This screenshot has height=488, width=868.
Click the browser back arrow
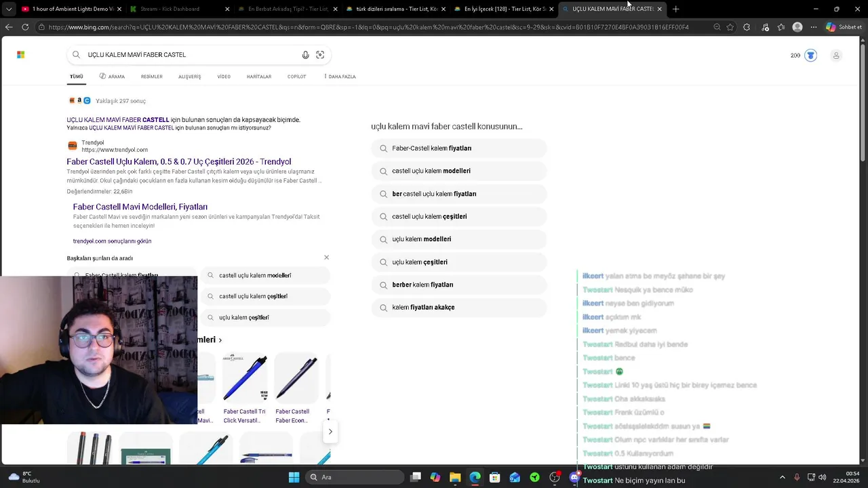[x=9, y=27]
